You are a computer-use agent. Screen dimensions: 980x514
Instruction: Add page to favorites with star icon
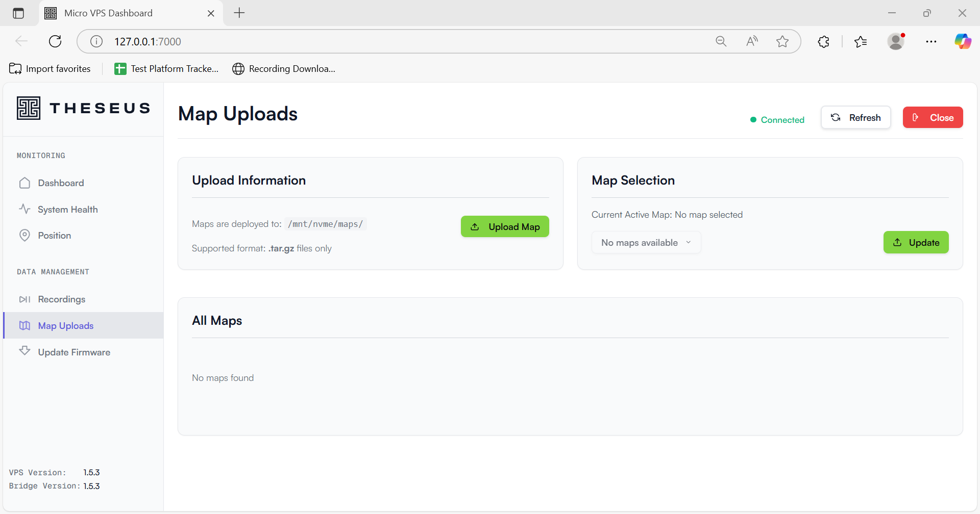[x=782, y=41]
